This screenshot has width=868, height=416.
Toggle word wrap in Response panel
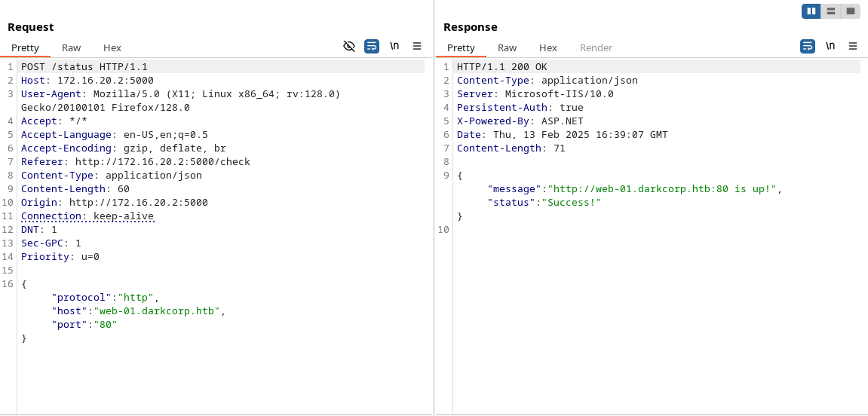[x=808, y=46]
